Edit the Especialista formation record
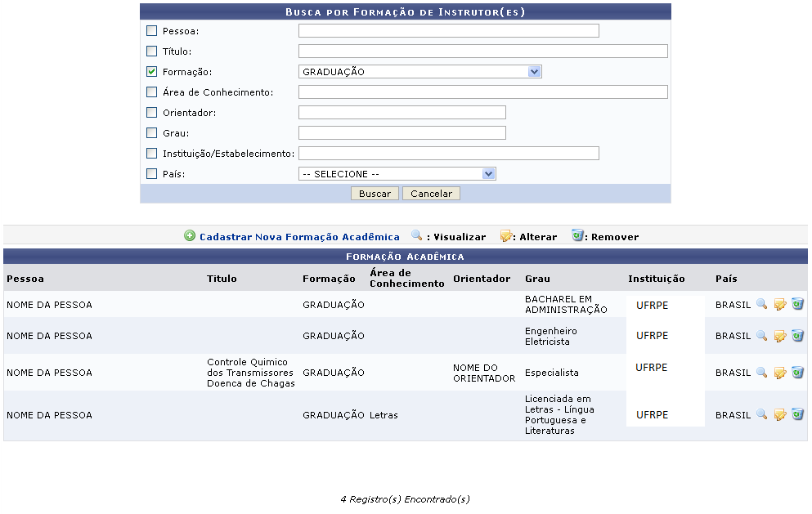Viewport: 812px width, 514px height. (x=779, y=373)
